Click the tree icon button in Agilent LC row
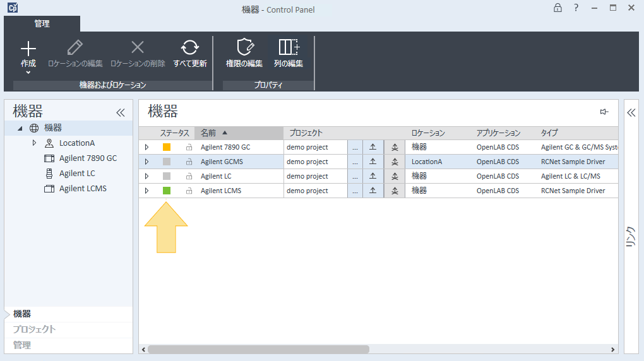The height and width of the screenshot is (361, 644). (395, 176)
